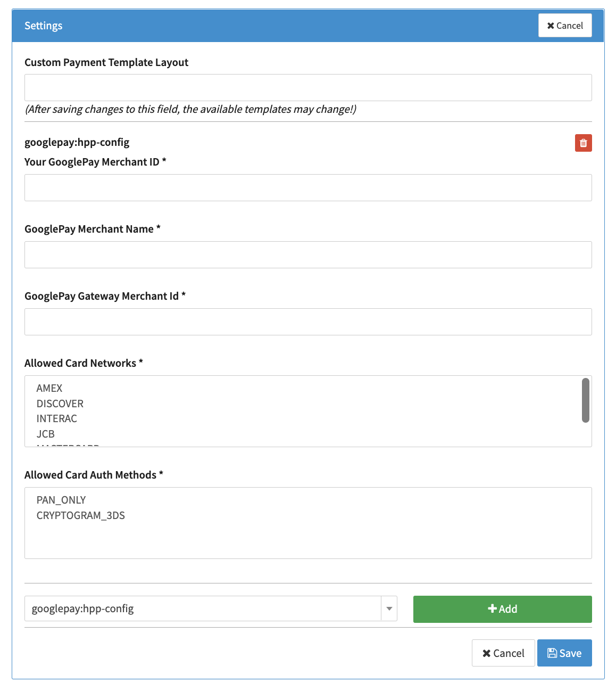The width and height of the screenshot is (616, 691).
Task: Click the GooglePay Gateway Merchant Id field
Action: coord(308,322)
